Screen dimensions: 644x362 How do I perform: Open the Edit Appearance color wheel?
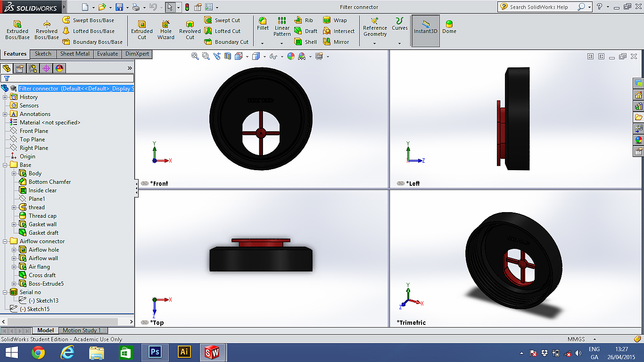(x=291, y=57)
